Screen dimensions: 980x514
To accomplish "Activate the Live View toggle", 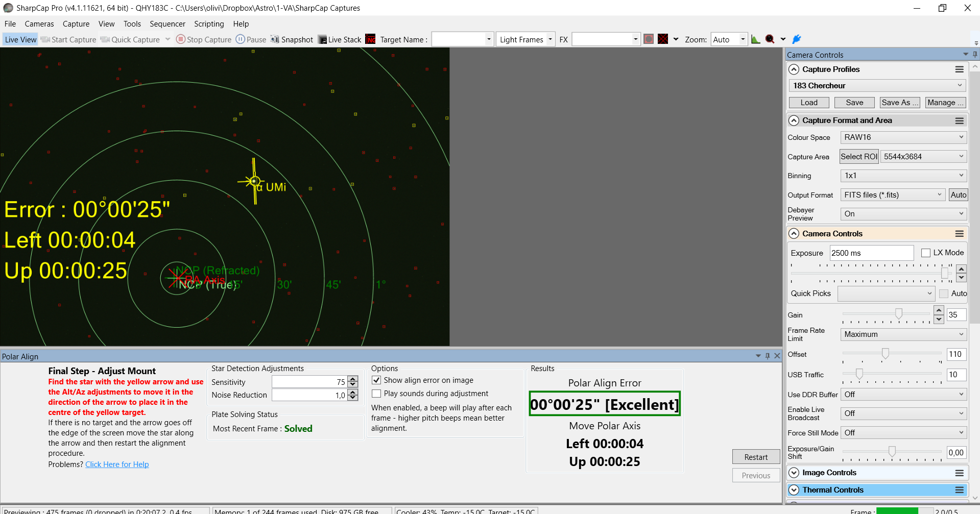I will point(20,39).
